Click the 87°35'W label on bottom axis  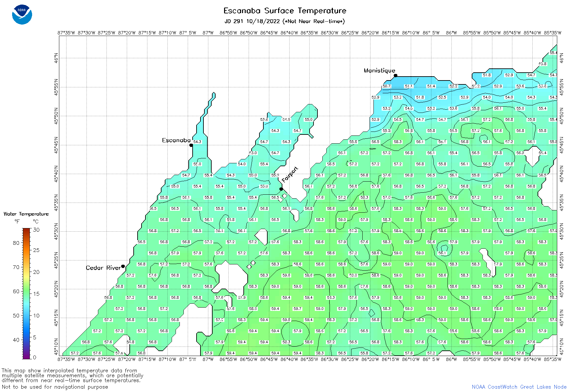(66, 359)
